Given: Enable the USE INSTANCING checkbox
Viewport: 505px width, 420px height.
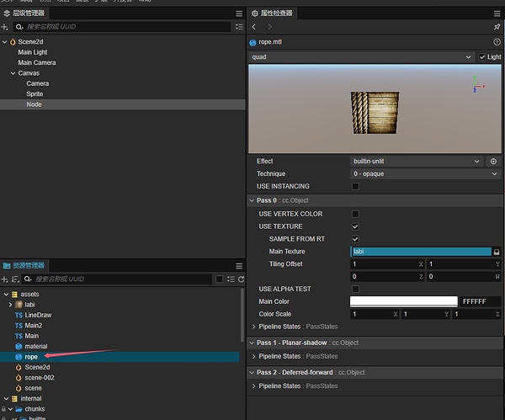Looking at the screenshot, I should (x=355, y=187).
